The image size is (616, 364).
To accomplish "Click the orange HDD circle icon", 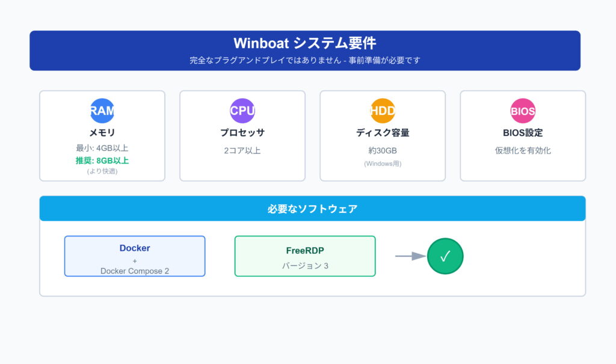I will click(383, 111).
